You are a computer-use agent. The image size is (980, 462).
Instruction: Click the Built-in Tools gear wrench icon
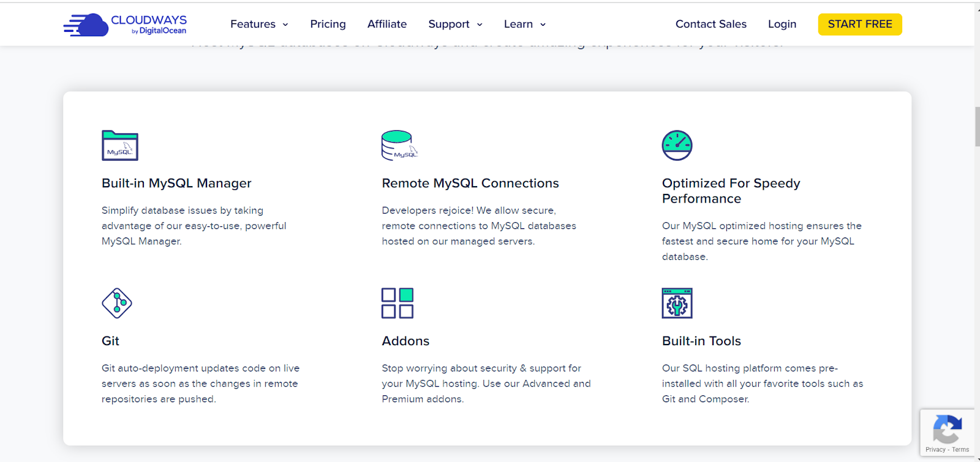[x=677, y=303]
